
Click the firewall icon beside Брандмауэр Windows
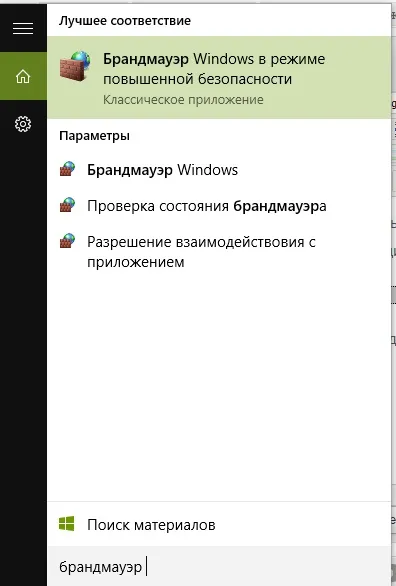point(68,169)
